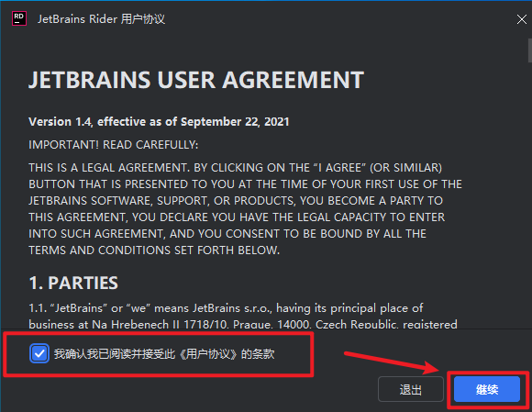Close the JetBrains Rider agreement dialog
The width and height of the screenshot is (532, 412).
coord(522,19)
